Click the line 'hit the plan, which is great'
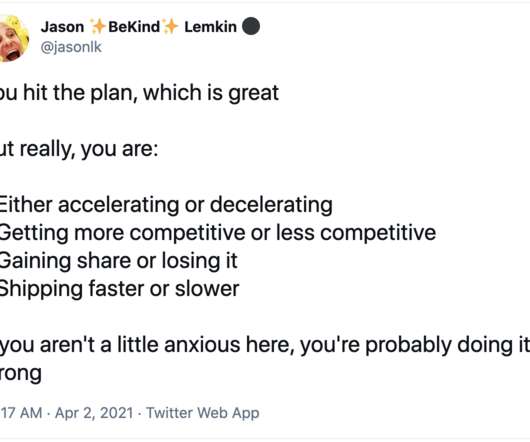Screen dimensions: 530x442 coord(151,93)
